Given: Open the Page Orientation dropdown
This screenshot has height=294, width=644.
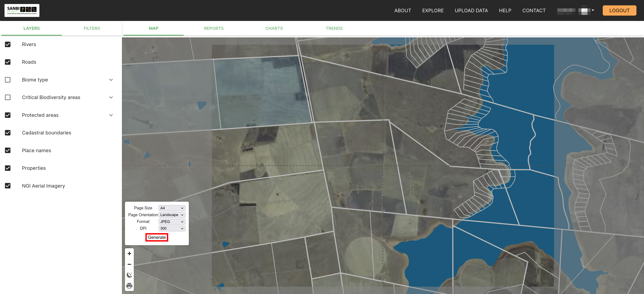Looking at the screenshot, I should [172, 215].
